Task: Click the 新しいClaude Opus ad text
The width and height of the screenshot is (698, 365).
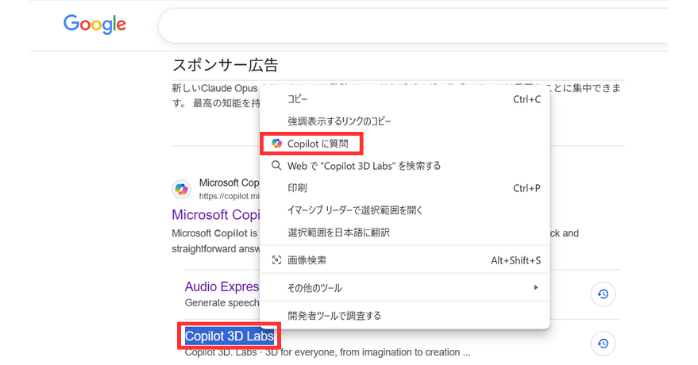Action: tap(215, 88)
